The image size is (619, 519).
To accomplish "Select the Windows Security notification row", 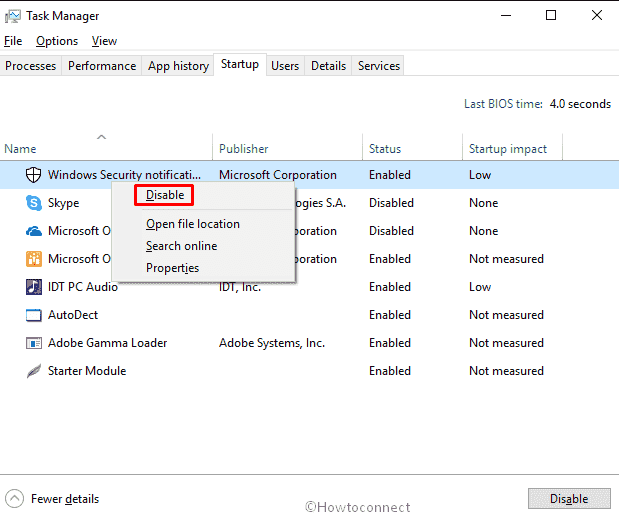I will [x=310, y=174].
